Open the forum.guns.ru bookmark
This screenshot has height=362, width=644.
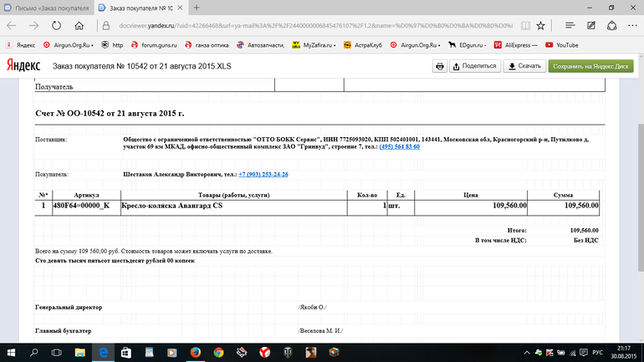155,44
